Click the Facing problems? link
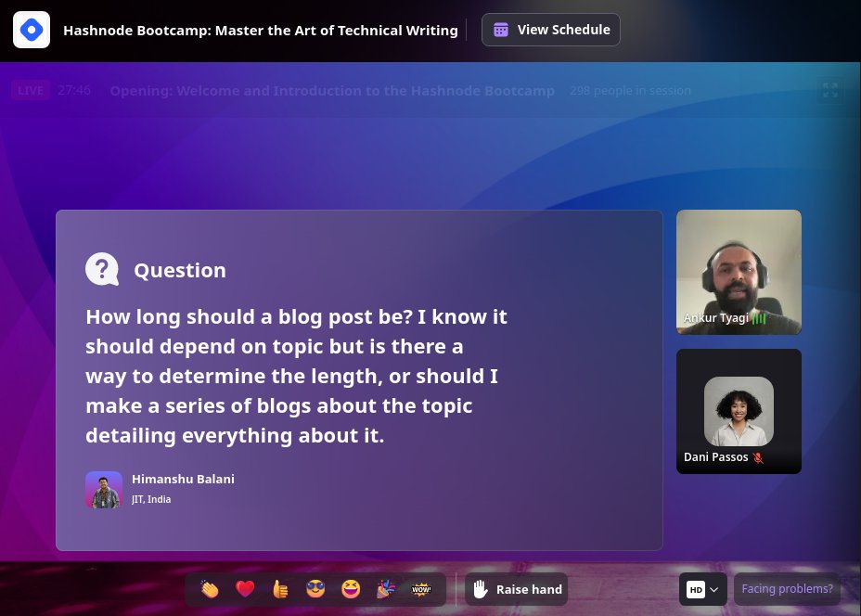861x616 pixels. pos(787,588)
